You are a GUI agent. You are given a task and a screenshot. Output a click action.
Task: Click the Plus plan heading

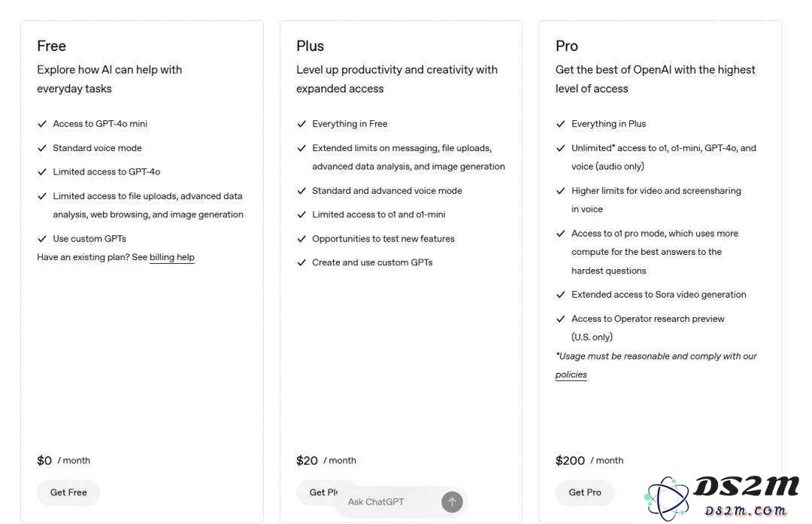pos(311,46)
